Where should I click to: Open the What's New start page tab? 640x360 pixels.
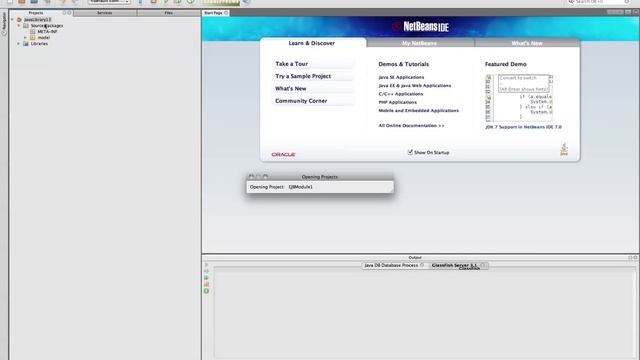tap(527, 43)
